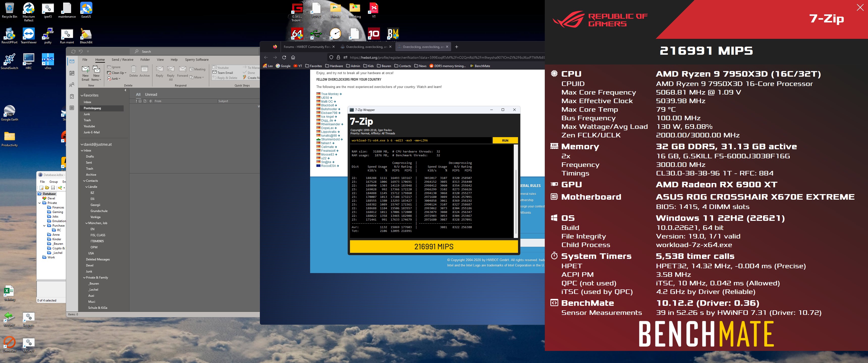The image size is (868, 363).
Task: Switch to Send / Receive tab in Outlook
Action: point(122,59)
